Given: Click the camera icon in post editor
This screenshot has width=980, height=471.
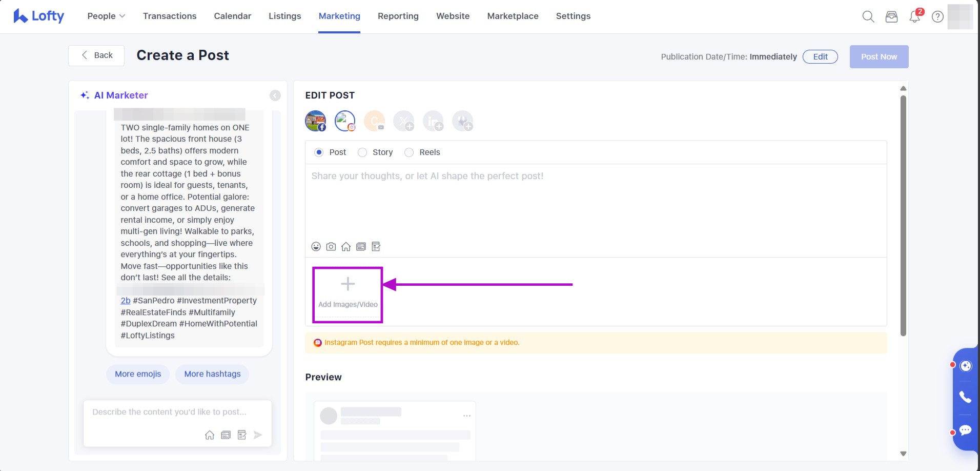Looking at the screenshot, I should pyautogui.click(x=331, y=247).
